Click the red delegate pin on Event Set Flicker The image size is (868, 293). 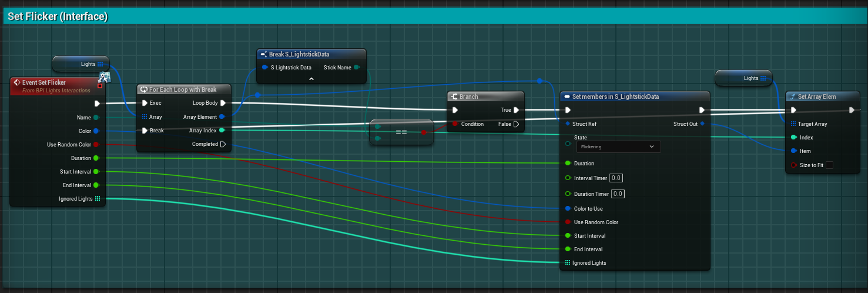point(100,86)
